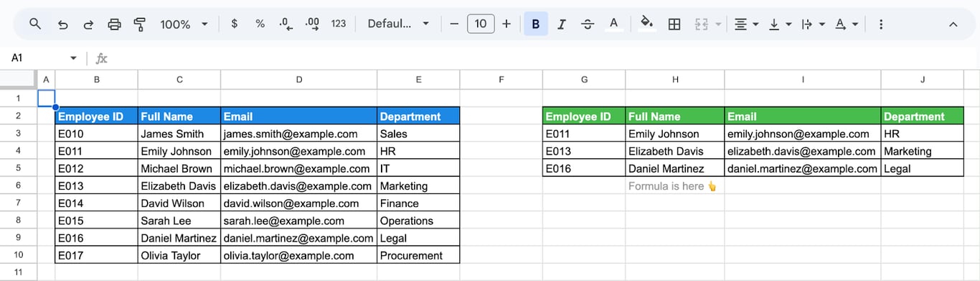This screenshot has height=281, width=980.
Task: Toggle strikethrough formatting
Action: click(588, 24)
